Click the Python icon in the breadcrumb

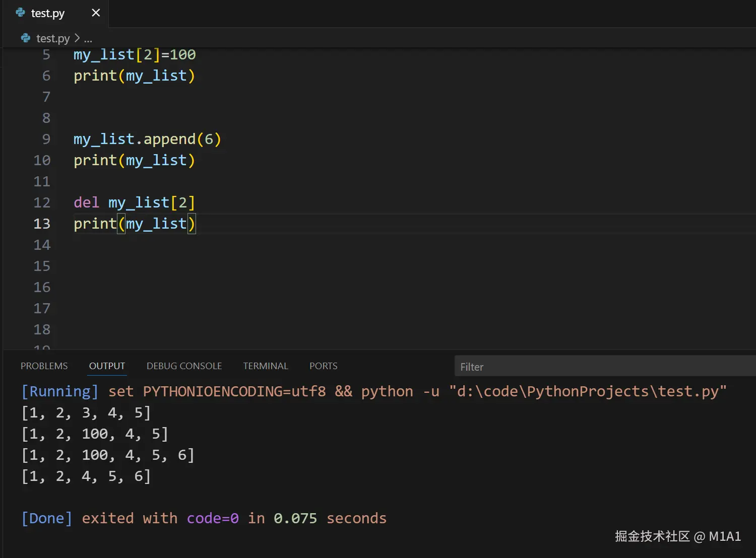point(26,38)
